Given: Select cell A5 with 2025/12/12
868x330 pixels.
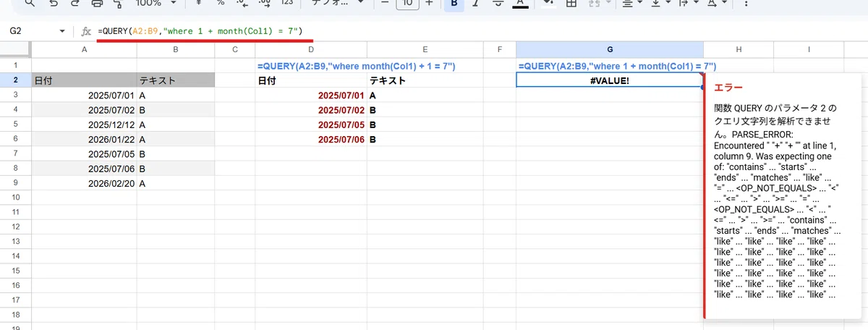Looking at the screenshot, I should click(85, 124).
